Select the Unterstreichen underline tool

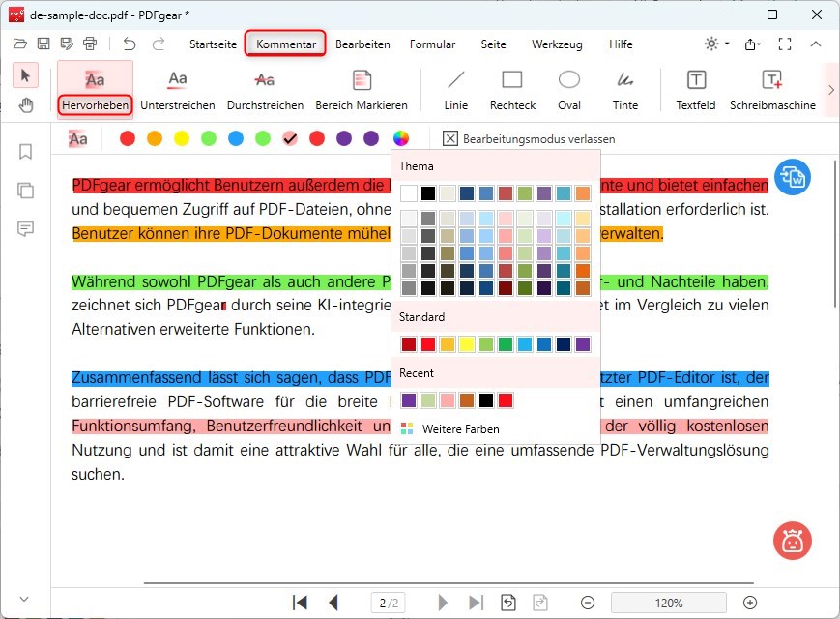177,90
